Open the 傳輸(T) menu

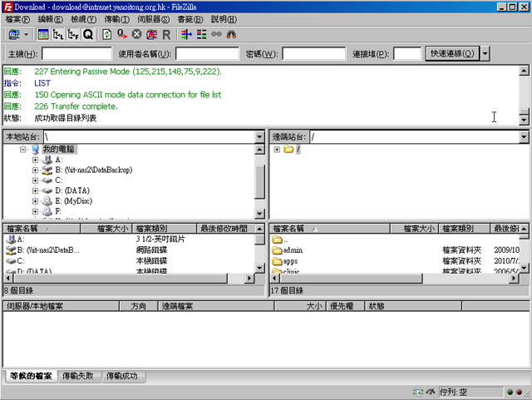(116, 19)
